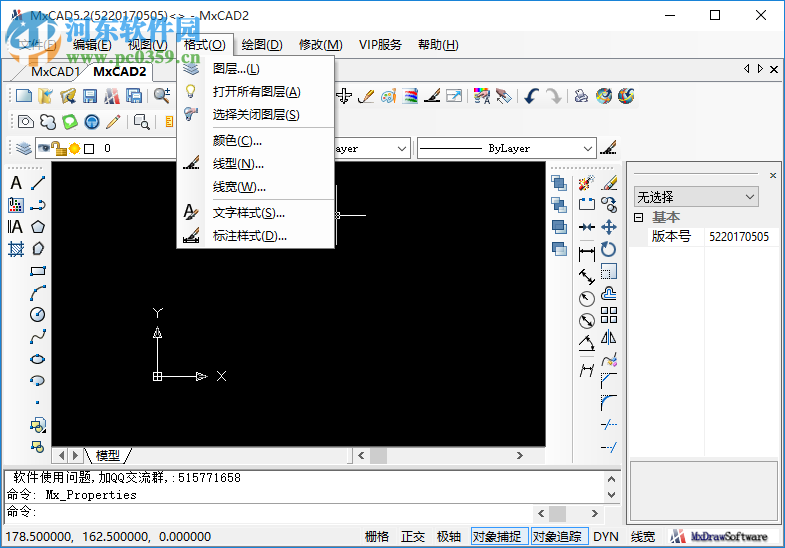Select the Mirror tool icon
Image resolution: width=785 pixels, height=548 pixels.
(609, 337)
